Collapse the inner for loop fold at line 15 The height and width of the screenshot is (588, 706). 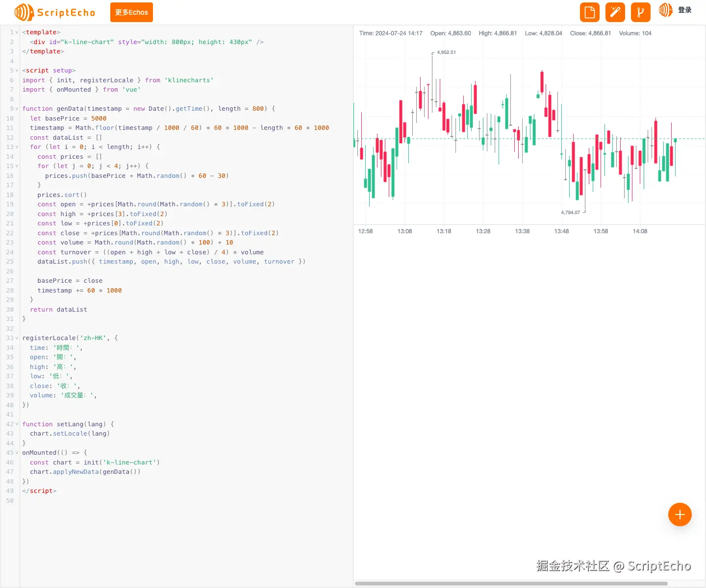[x=17, y=166]
